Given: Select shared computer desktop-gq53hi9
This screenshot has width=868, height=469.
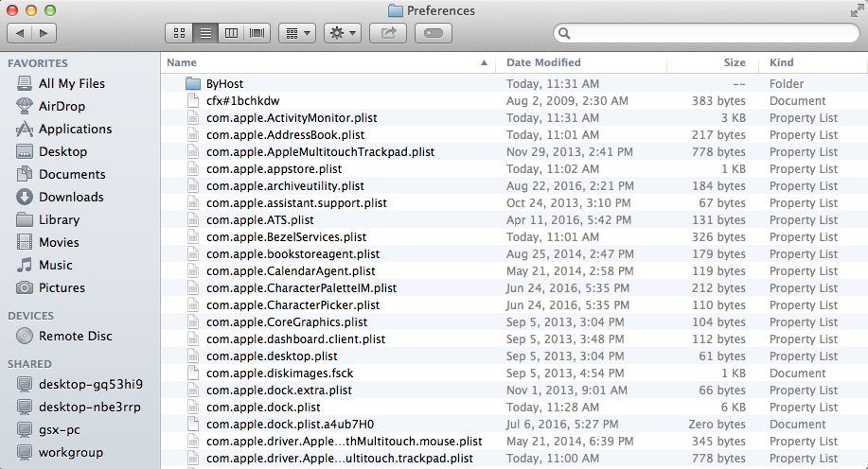Looking at the screenshot, I should pos(90,384).
